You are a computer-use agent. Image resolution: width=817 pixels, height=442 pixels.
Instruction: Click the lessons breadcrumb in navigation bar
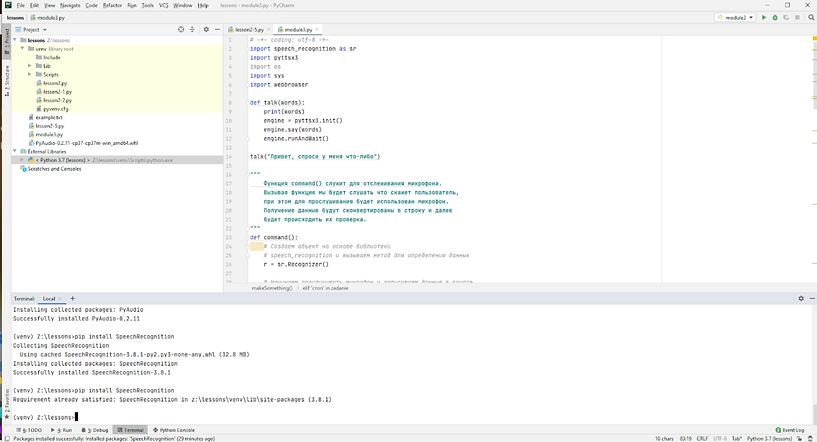tap(15, 18)
